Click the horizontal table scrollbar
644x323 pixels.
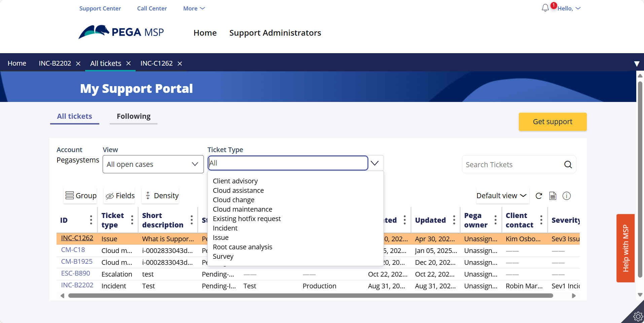pyautogui.click(x=310, y=296)
